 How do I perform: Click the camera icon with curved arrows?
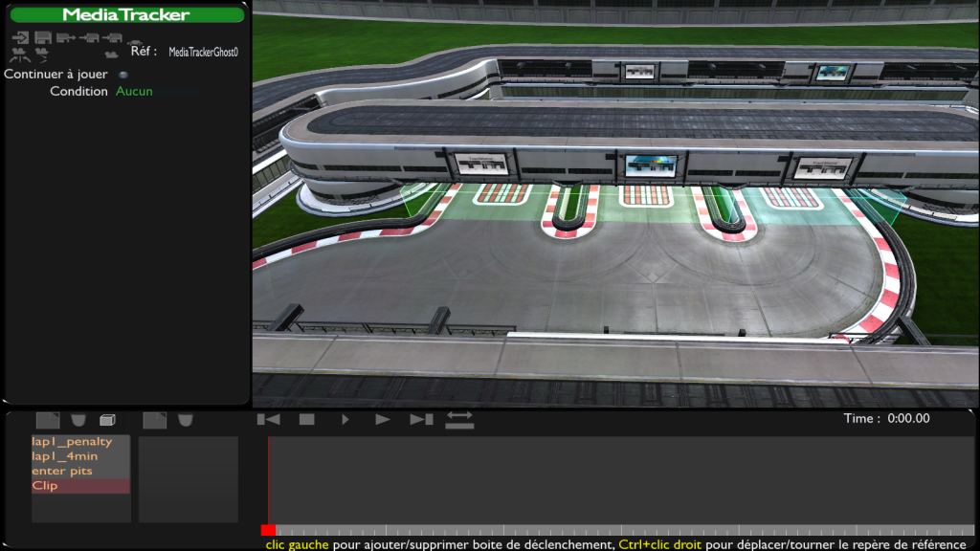(20, 55)
